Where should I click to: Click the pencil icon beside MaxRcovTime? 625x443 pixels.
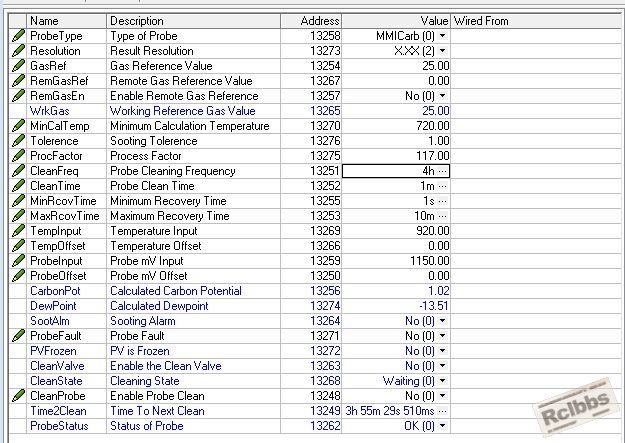click(18, 216)
